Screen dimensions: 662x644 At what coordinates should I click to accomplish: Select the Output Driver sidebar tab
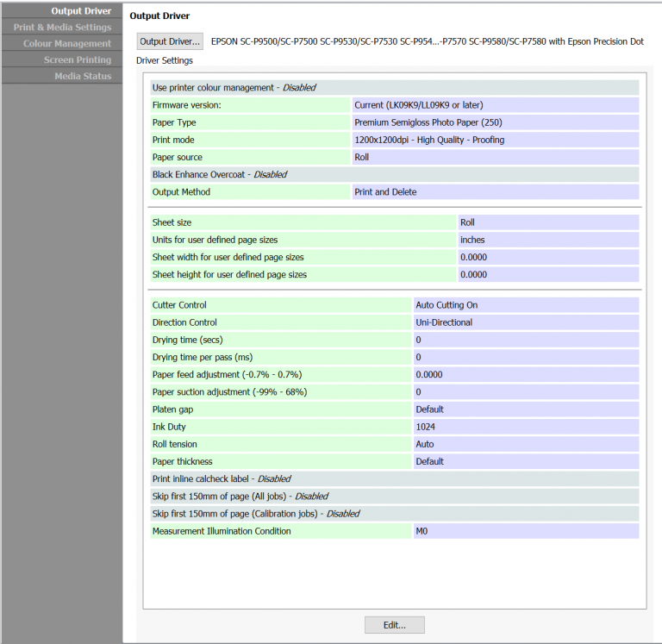pos(62,11)
